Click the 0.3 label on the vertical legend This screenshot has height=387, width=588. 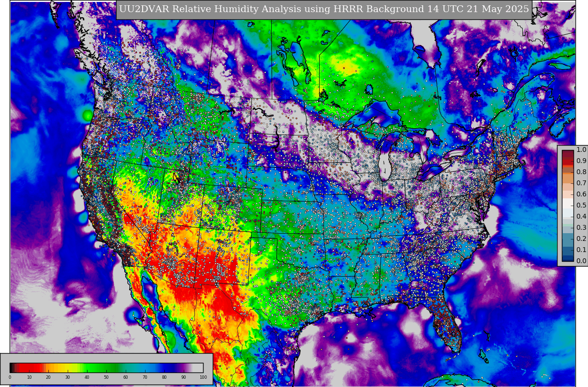(581, 227)
